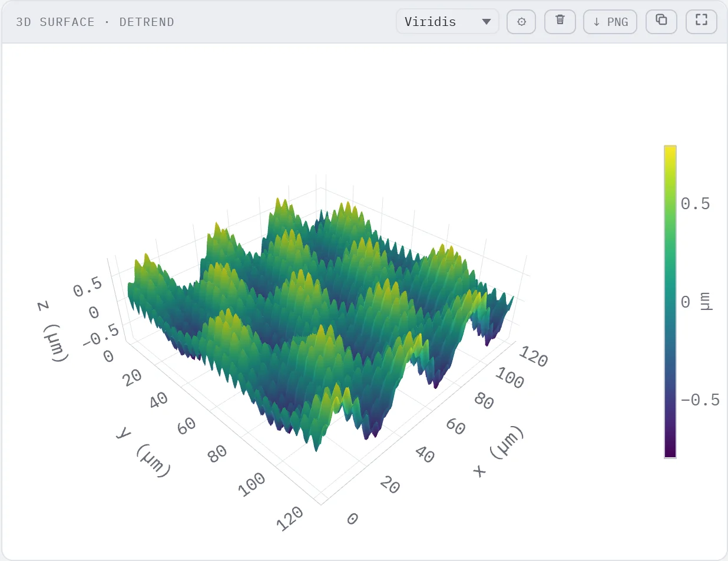Download the plot as PNG

(610, 22)
